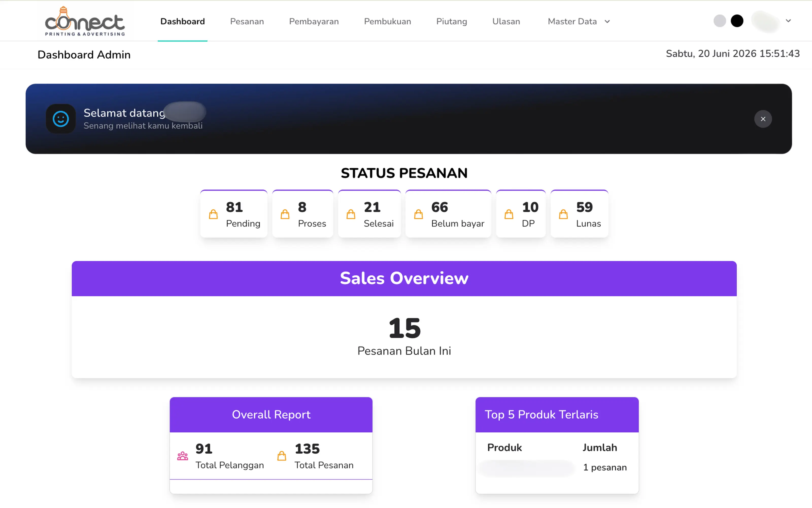Click the bag icon on Selesai card
This screenshot has width=812, height=508.
click(351, 214)
